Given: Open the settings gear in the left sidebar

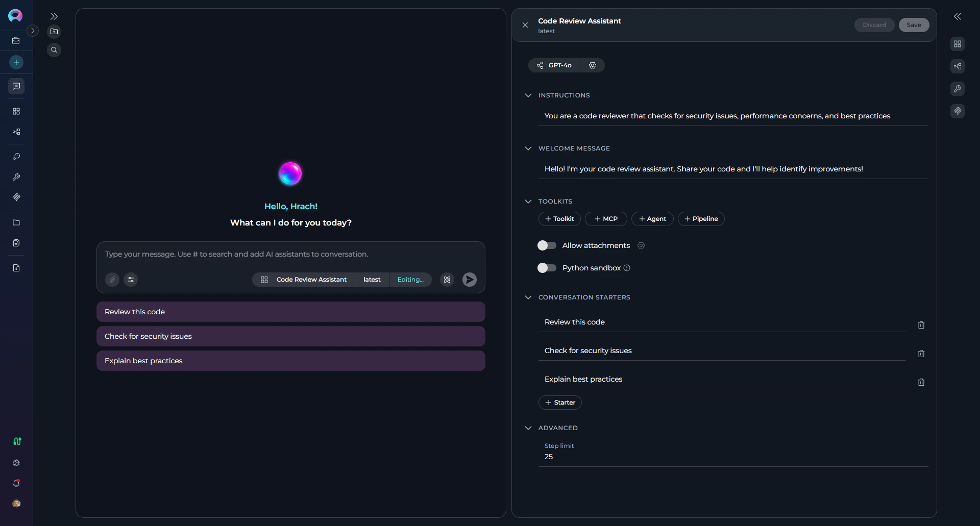Looking at the screenshot, I should point(16,463).
